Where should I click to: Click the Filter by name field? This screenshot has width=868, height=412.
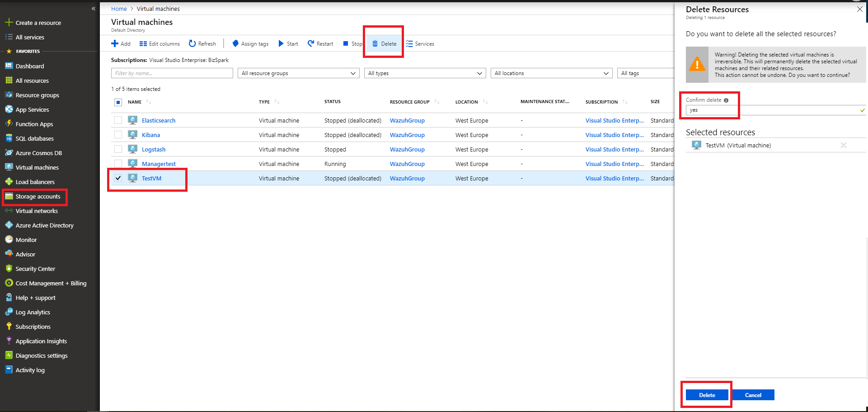[172, 73]
